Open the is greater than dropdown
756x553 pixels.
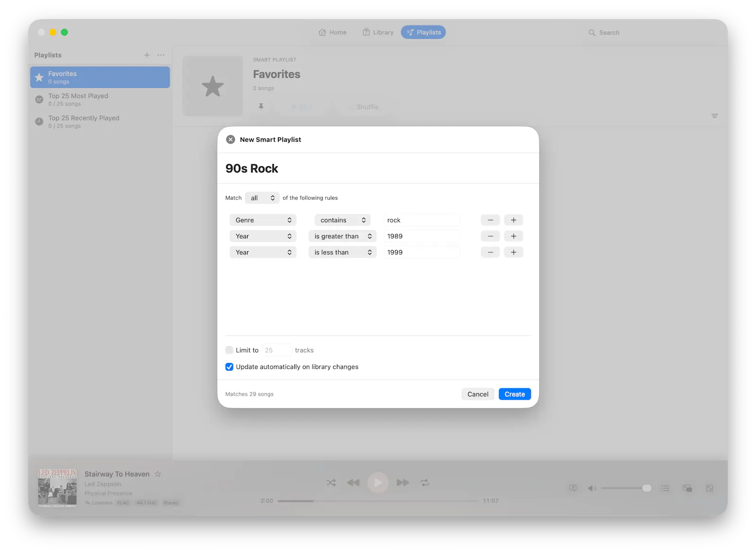pos(343,236)
